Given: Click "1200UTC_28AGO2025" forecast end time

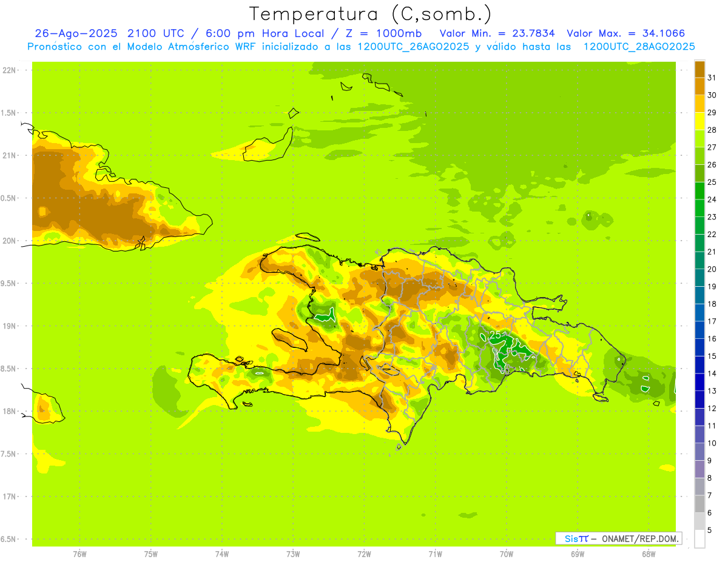Looking at the screenshot, I should point(639,47).
